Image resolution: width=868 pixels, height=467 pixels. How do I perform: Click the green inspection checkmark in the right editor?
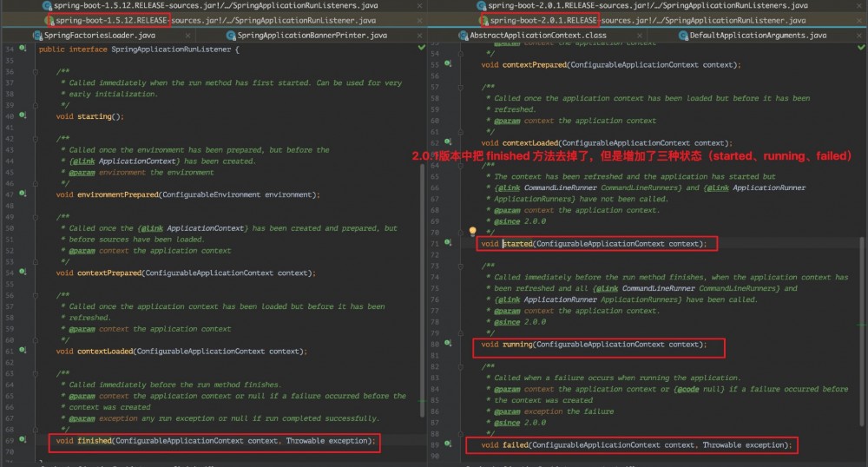point(861,48)
